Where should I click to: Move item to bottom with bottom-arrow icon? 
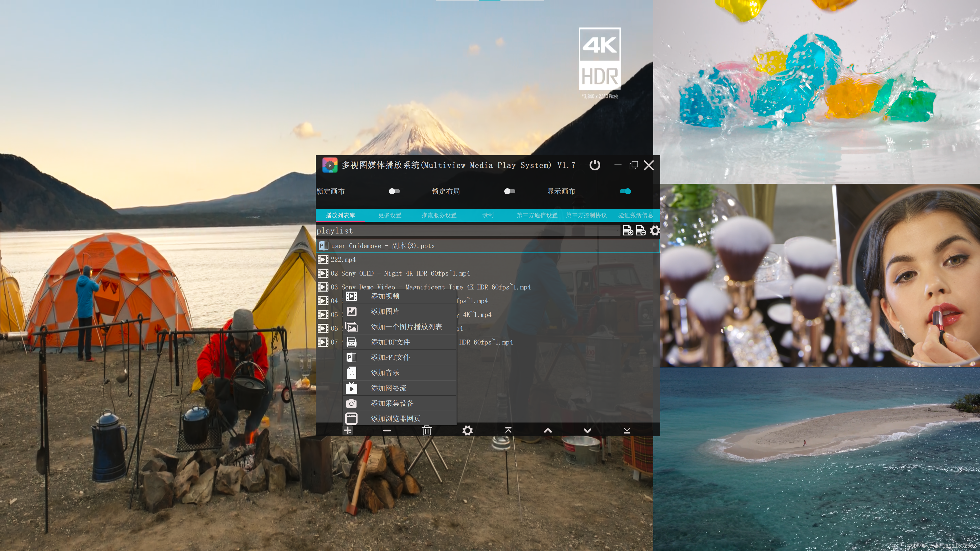tap(627, 430)
